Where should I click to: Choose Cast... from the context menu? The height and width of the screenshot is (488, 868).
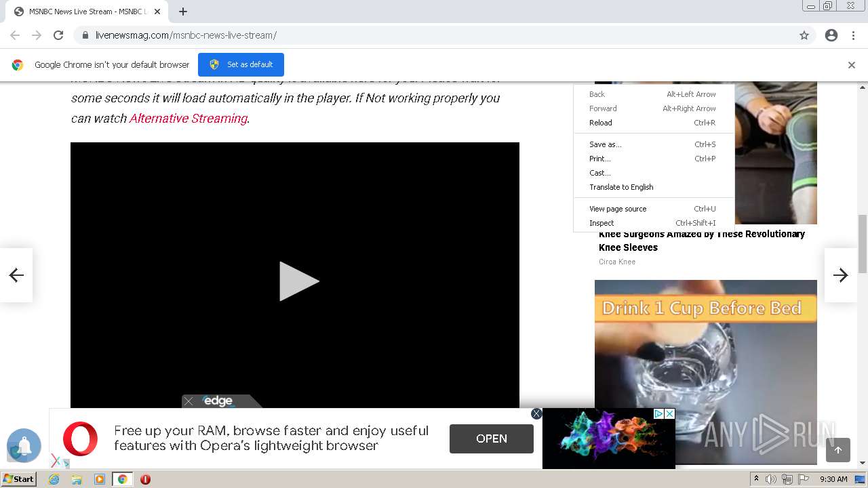click(x=652, y=173)
